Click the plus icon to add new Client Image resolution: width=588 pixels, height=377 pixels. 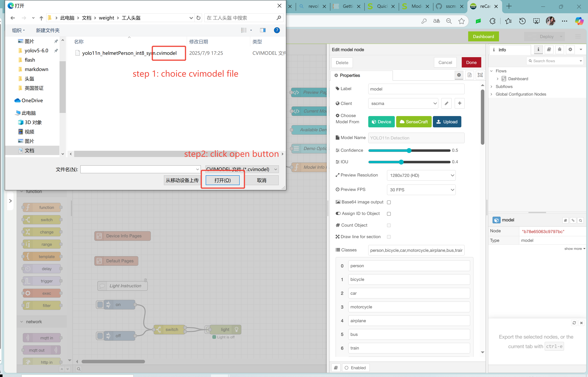pos(459,103)
